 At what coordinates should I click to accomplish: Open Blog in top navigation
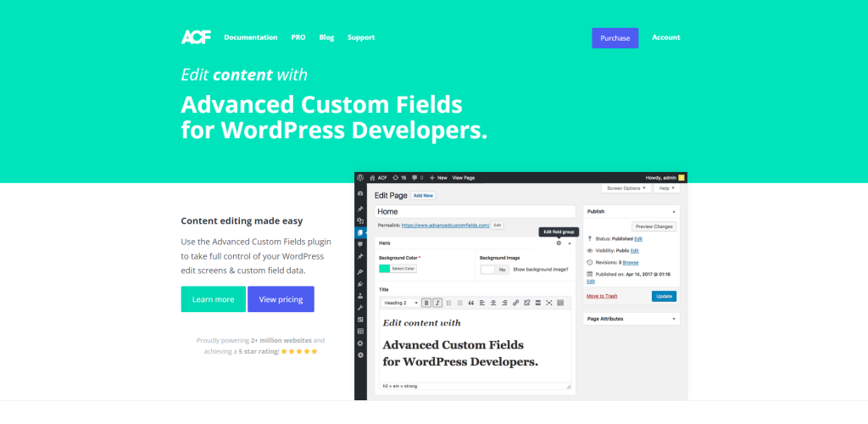(x=326, y=37)
